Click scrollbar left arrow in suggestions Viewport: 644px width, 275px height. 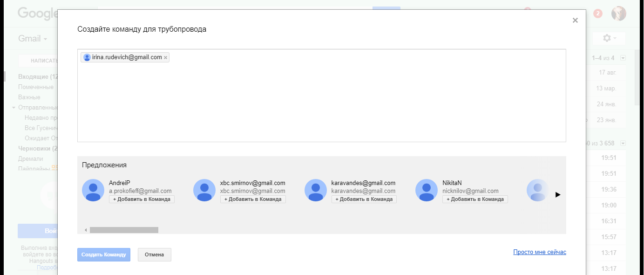86,230
